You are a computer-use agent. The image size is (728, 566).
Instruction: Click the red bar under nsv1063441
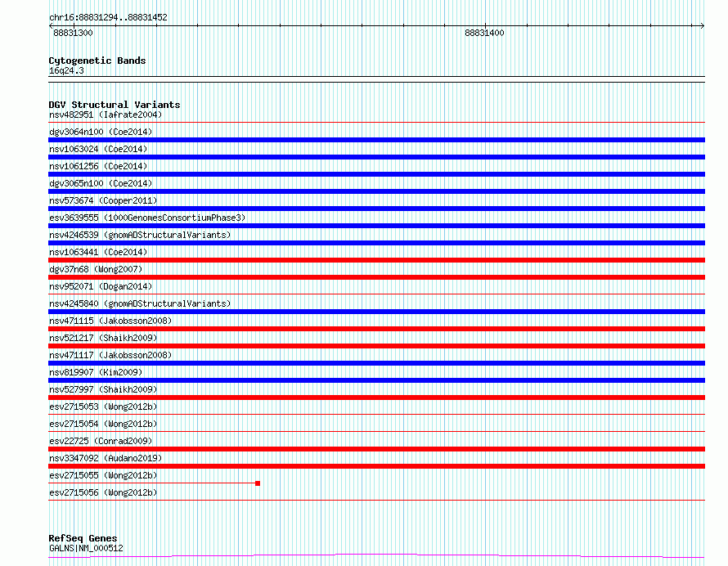click(376, 260)
